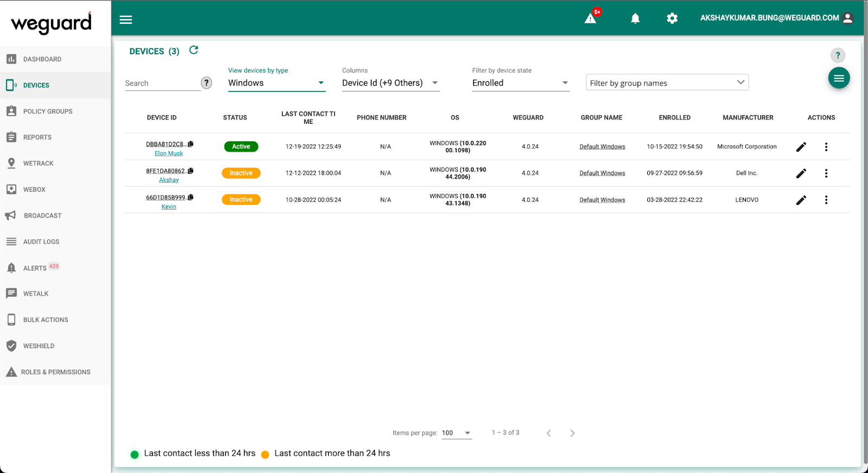
Task: Click the Enrolled column header
Action: click(675, 118)
